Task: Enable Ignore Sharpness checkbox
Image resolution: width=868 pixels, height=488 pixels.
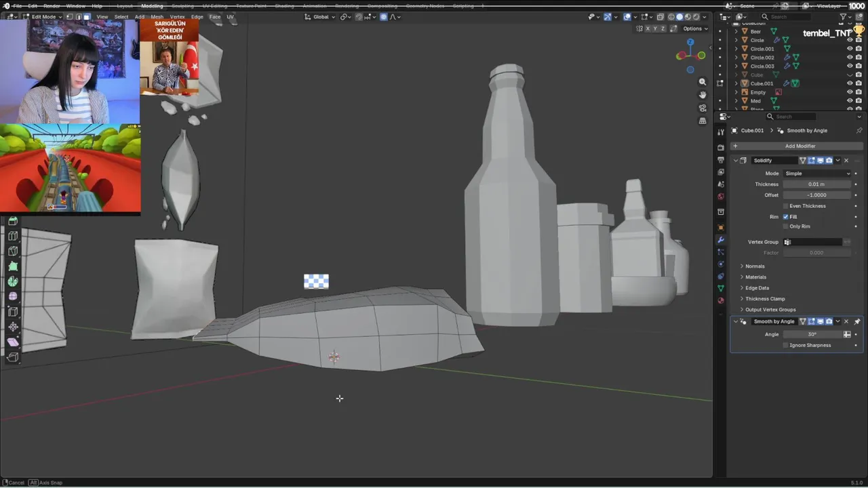Action: coord(785,345)
